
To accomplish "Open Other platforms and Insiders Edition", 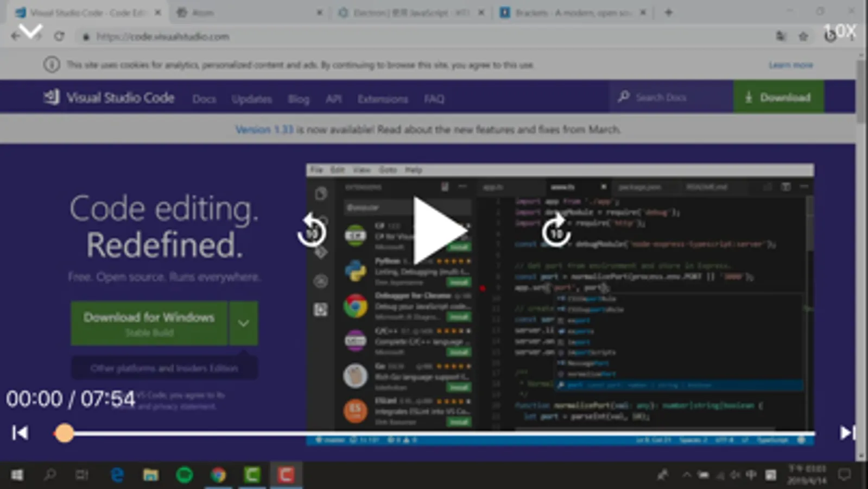I will tap(164, 368).
